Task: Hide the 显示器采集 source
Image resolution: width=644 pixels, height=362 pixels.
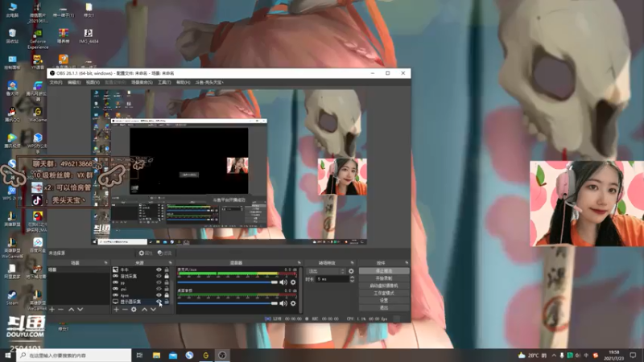Action: pos(159,302)
